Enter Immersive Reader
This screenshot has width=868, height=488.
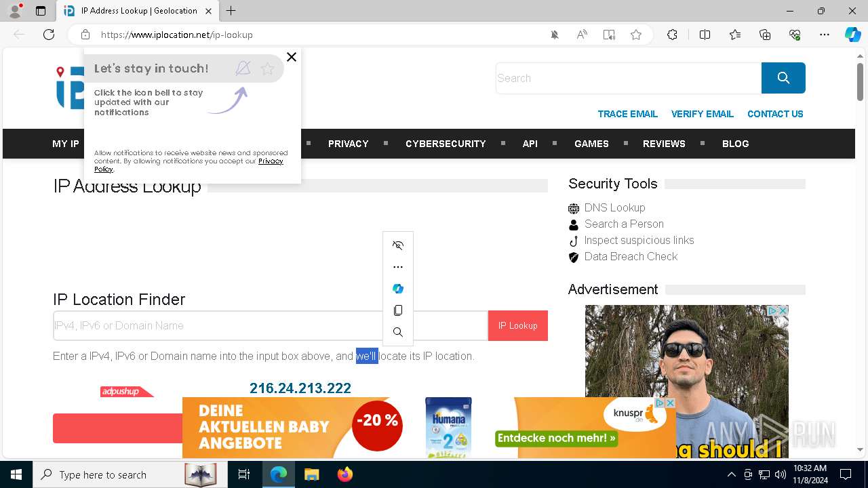(609, 35)
